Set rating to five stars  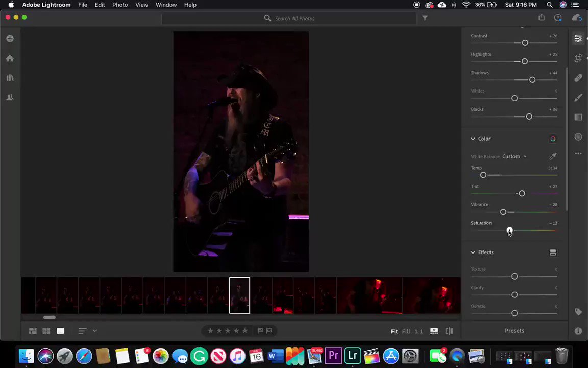click(x=245, y=331)
